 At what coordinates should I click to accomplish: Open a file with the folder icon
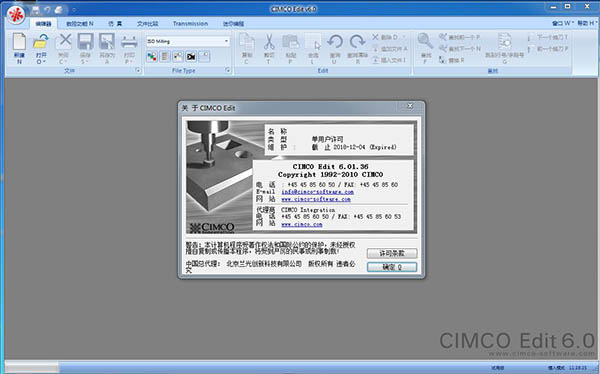coord(41,42)
